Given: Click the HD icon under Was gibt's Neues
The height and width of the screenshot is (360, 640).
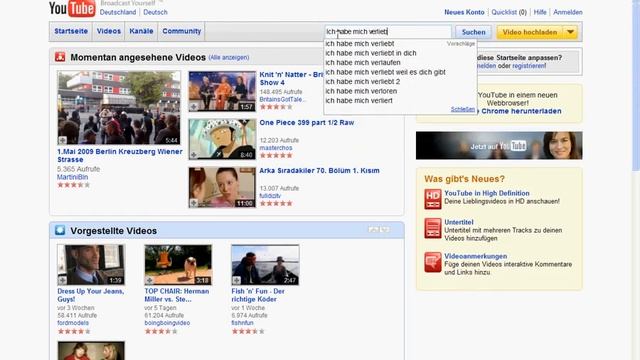Looking at the screenshot, I should pos(433,199).
